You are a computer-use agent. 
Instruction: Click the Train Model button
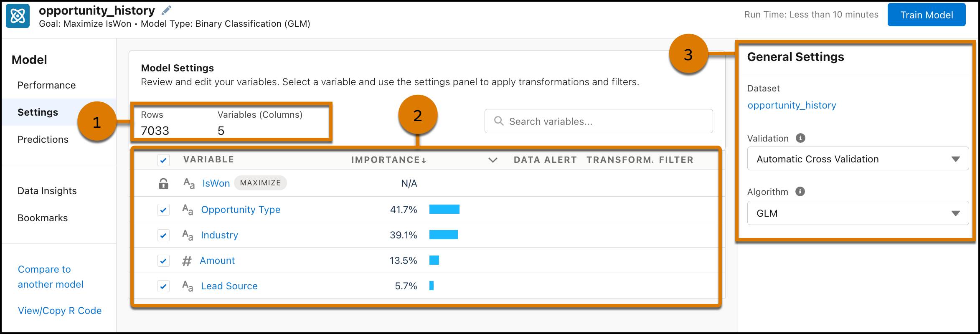point(927,14)
